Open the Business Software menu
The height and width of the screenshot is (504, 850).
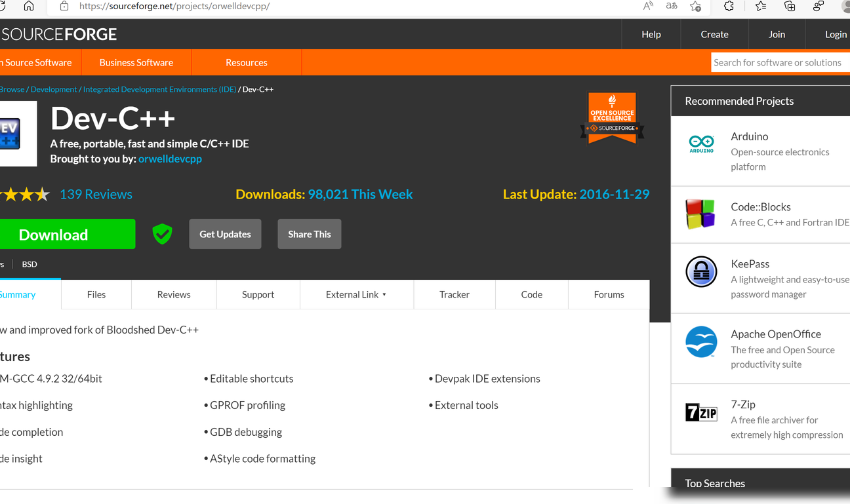click(136, 62)
